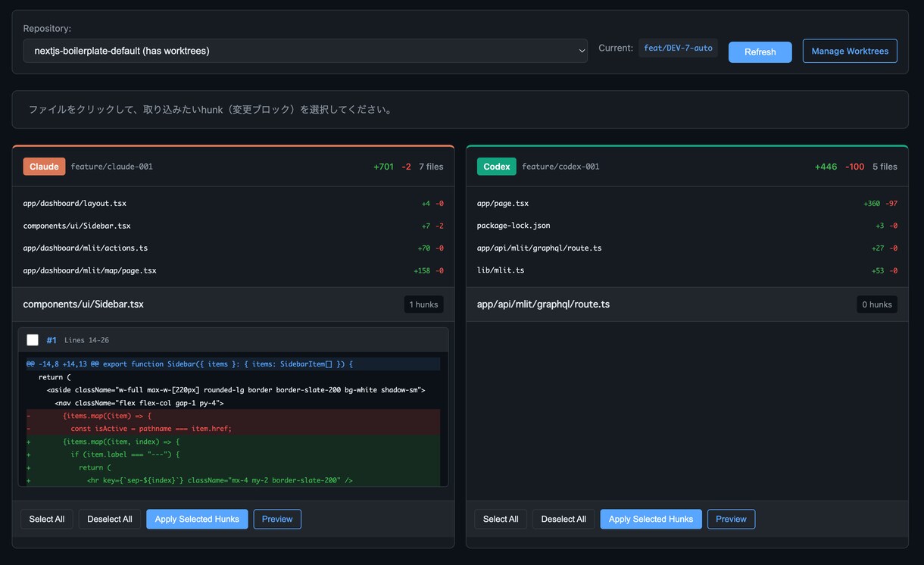
Task: Click Deselect All in the Claude panel
Action: tap(110, 519)
